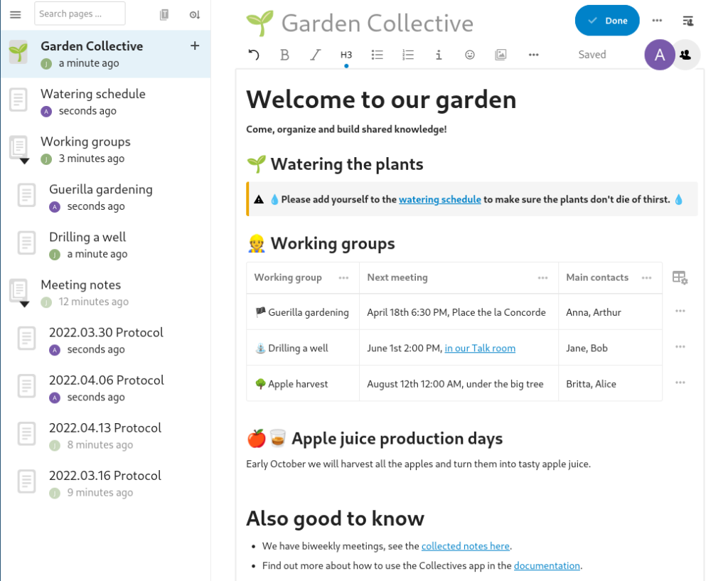
Task: Insert an image attachment
Action: [500, 55]
